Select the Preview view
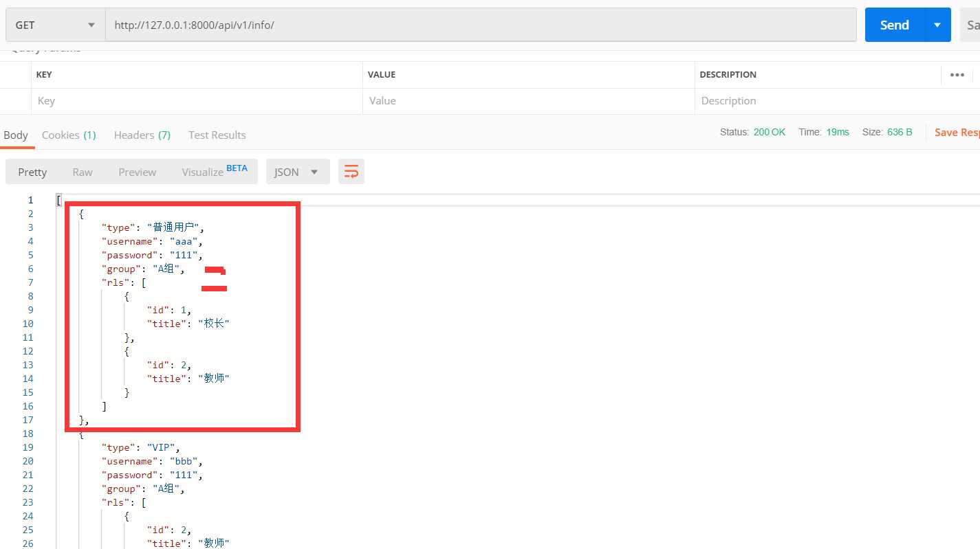This screenshot has width=980, height=549. coord(138,172)
